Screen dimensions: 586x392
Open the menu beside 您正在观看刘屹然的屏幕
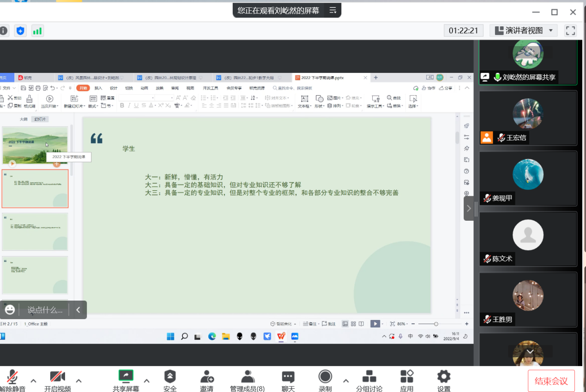[332, 10]
